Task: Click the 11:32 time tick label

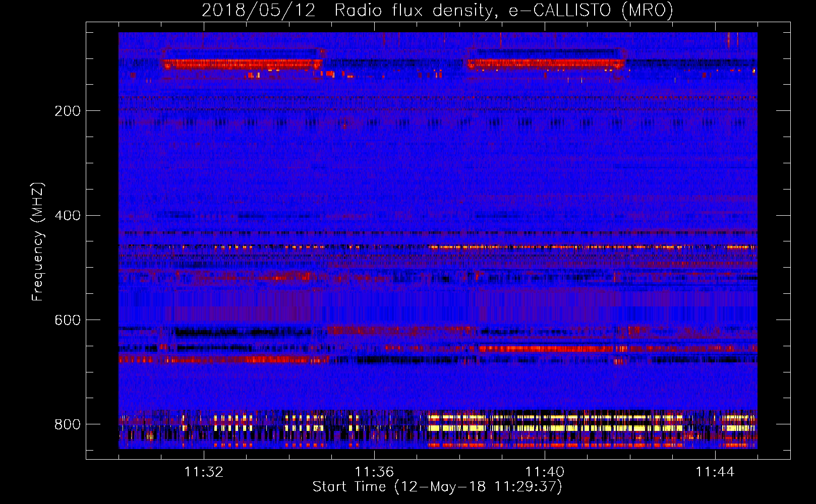Action: [x=204, y=472]
